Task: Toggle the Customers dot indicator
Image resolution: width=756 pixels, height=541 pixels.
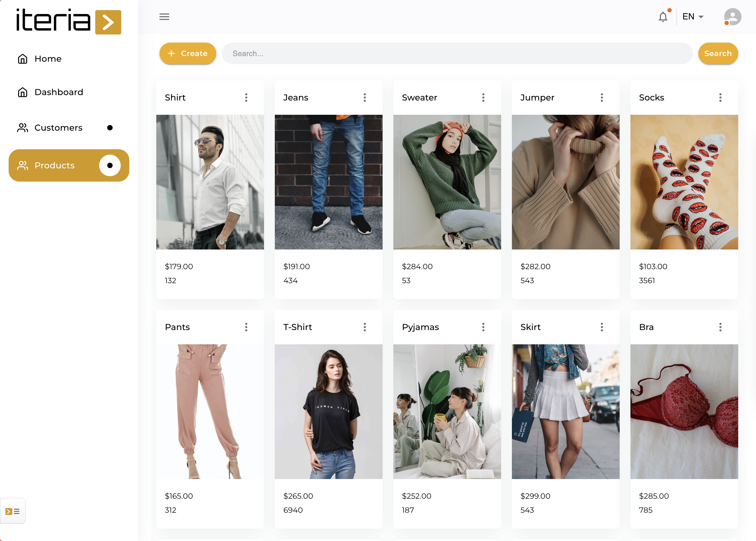Action: click(x=110, y=128)
